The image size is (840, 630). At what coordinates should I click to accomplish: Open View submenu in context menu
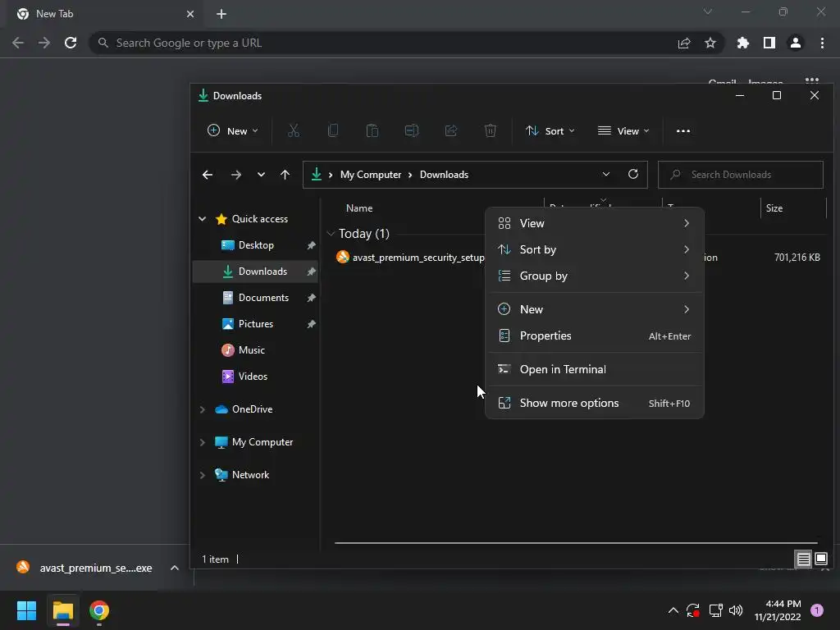[x=594, y=223]
